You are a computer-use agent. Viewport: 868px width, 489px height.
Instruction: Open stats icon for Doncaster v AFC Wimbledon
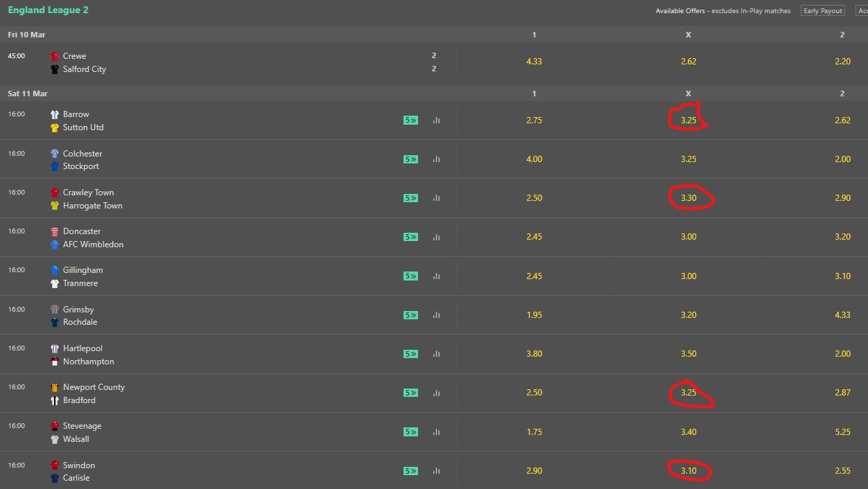[x=436, y=237]
